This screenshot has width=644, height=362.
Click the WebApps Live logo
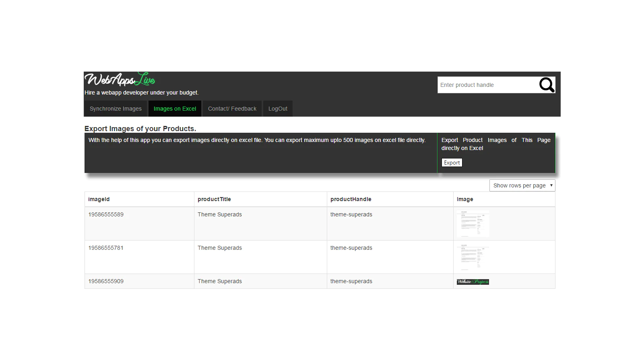pos(120,79)
